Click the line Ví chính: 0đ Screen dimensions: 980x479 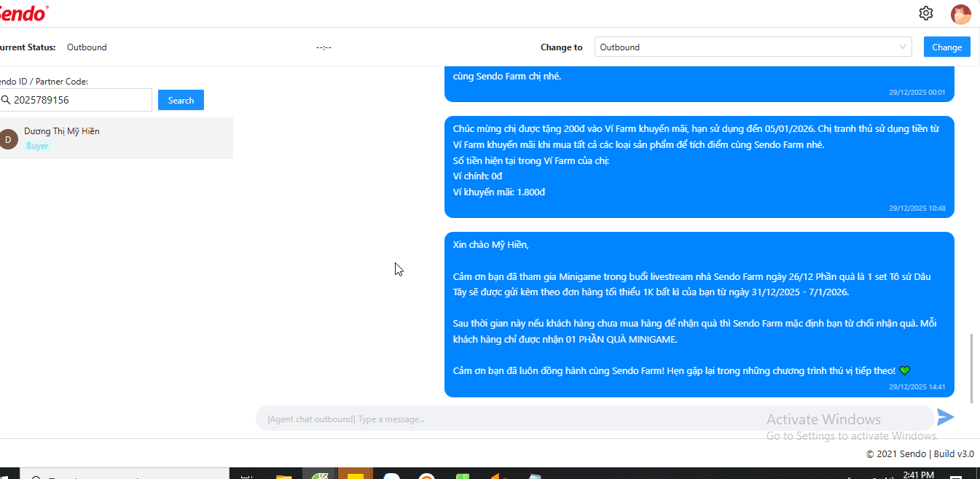477,176
